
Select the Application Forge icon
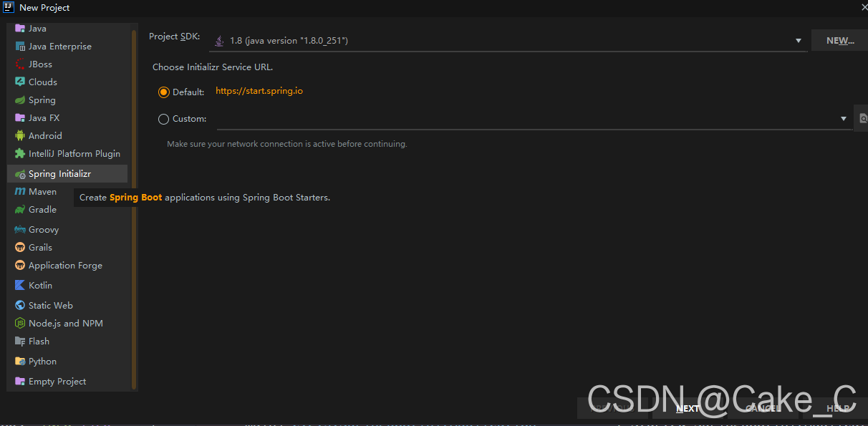pos(20,266)
